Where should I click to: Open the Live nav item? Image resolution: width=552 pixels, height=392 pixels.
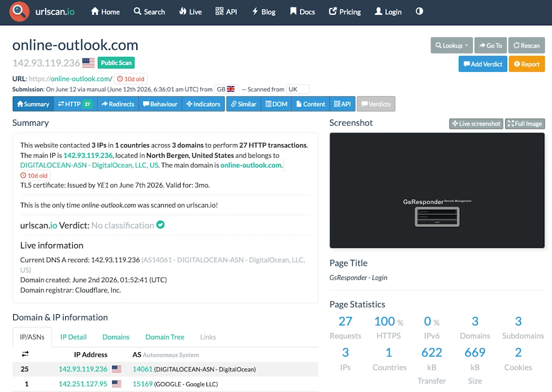click(190, 12)
